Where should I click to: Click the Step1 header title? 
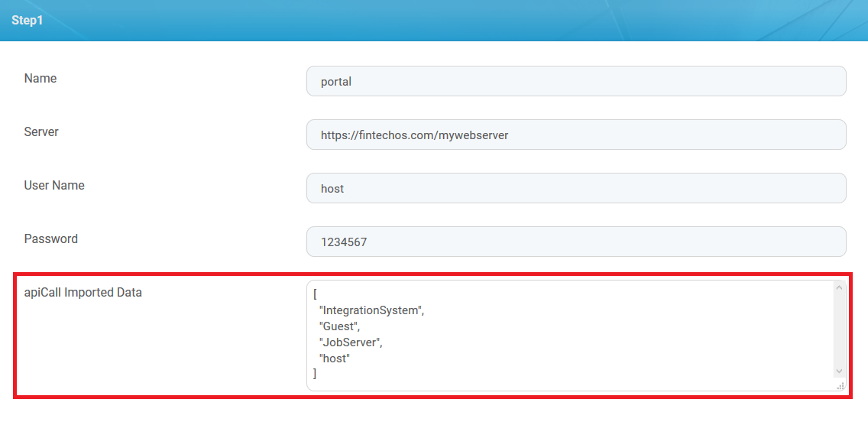28,21
